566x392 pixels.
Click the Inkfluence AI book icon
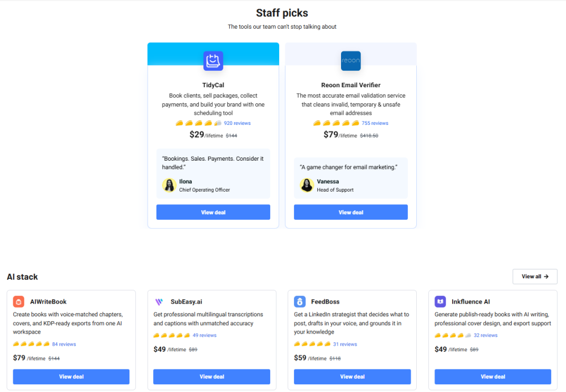(x=440, y=301)
